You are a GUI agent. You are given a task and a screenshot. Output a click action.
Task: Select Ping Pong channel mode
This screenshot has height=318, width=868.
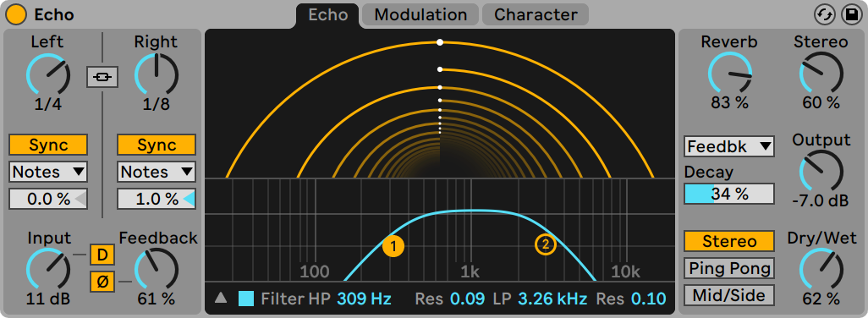[x=729, y=268]
